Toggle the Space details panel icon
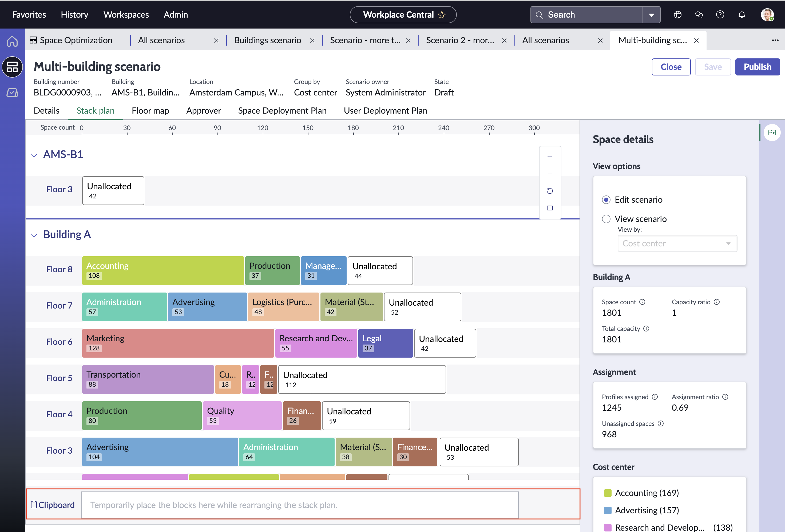Screen dimensions: 785x532 pos(772,132)
